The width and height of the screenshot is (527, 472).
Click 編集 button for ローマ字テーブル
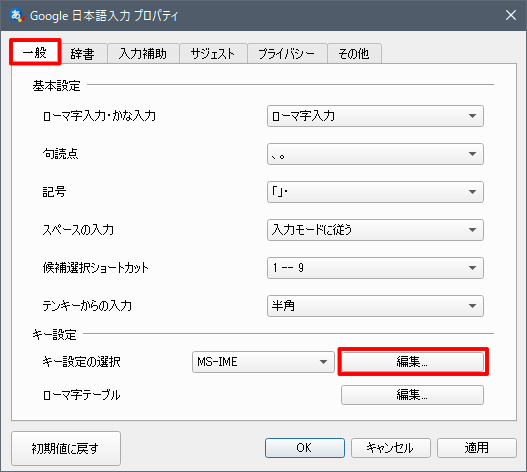412,395
